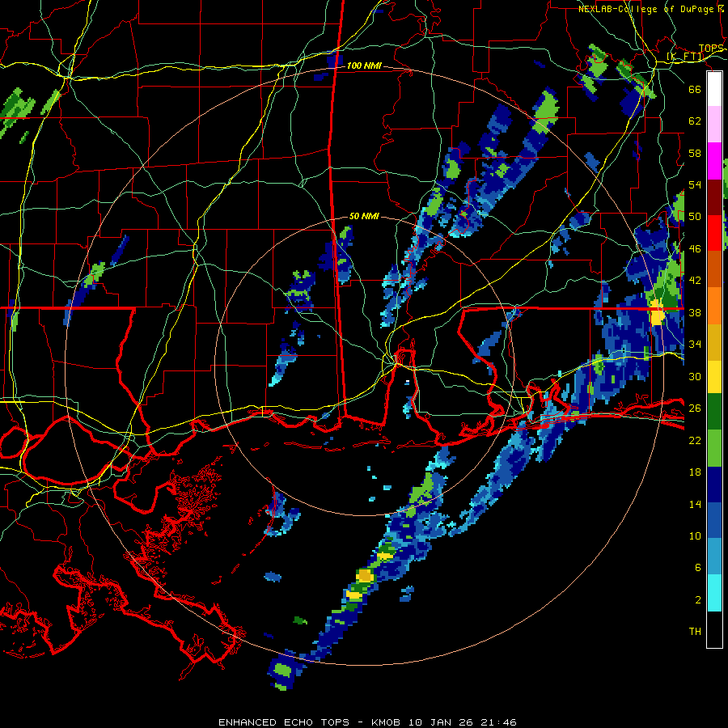Click the 'KMOB' radar site identifier
Image resolution: width=728 pixels, height=728 pixels.
point(386,722)
